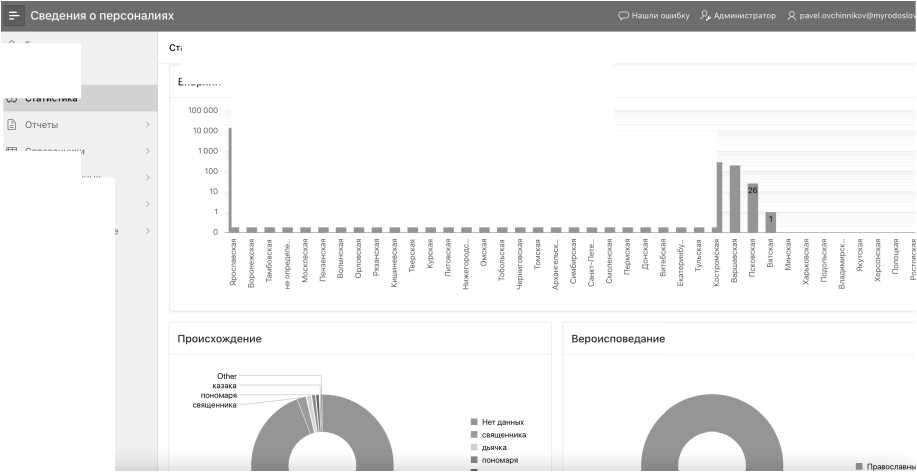This screenshot has width=917, height=472.
Task: Click the tall Ярославская bar
Action: click(230, 180)
